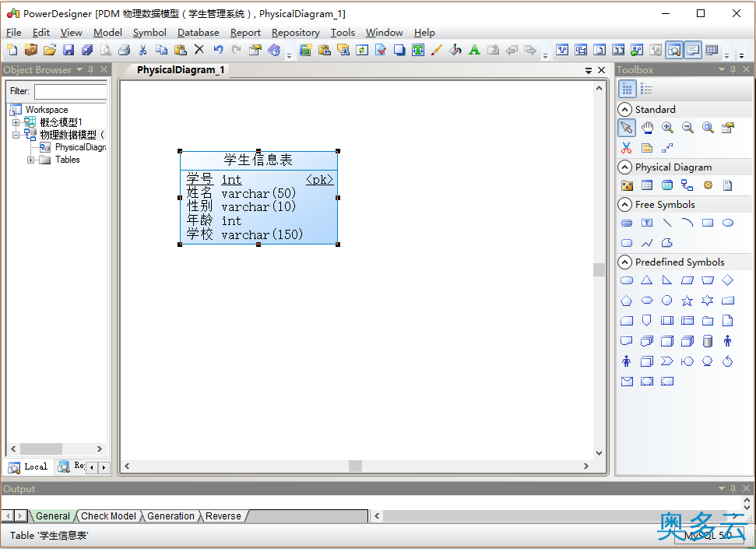Select the Local tab in Object Browser
This screenshot has width=756, height=549.
(29, 466)
